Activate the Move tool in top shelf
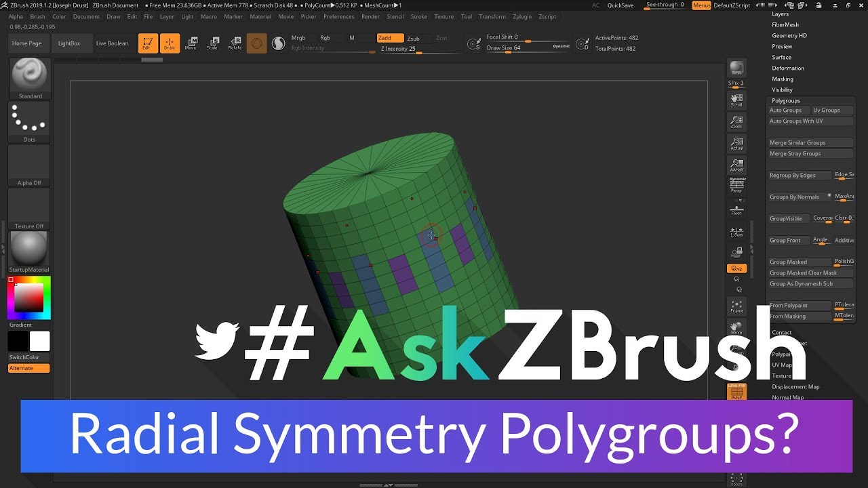The image size is (868, 488). tap(191, 43)
